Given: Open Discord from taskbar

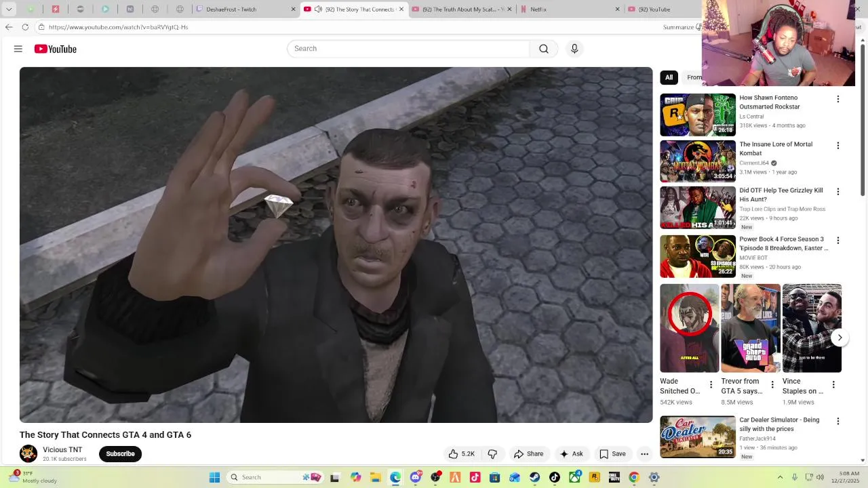Looking at the screenshot, I should 416,477.
